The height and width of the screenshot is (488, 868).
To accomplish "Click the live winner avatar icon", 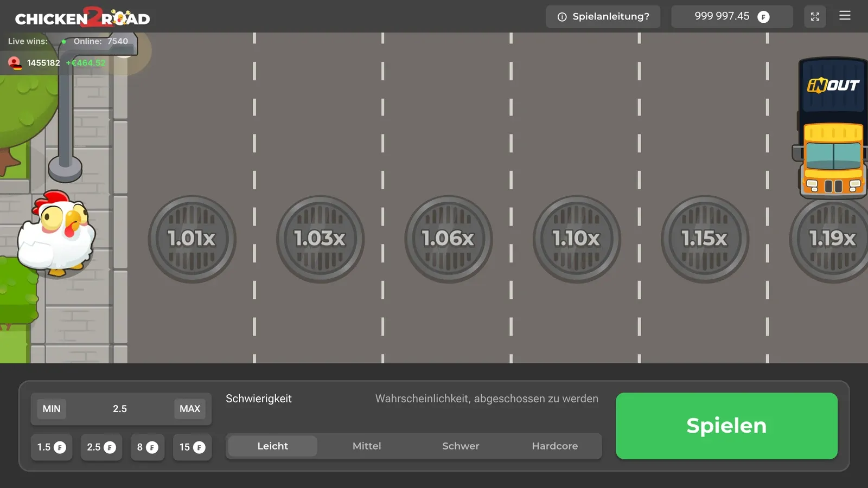I will [15, 63].
